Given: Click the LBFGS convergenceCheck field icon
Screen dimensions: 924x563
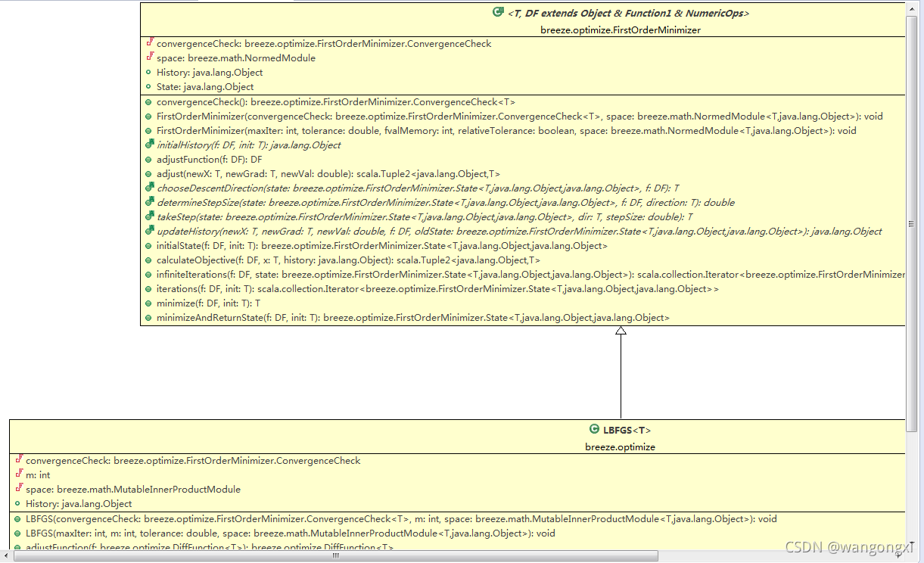Looking at the screenshot, I should (18, 460).
